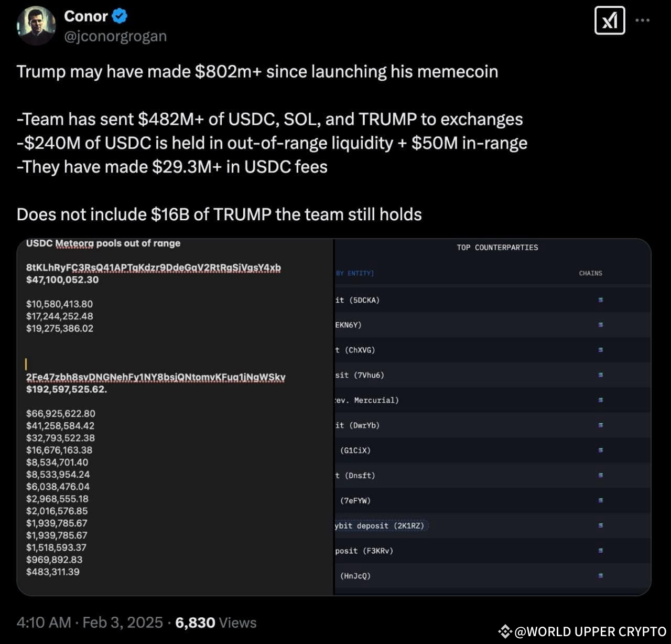671x644 pixels.
Task: Open the tweet's three-dot options menu
Action: (642, 19)
